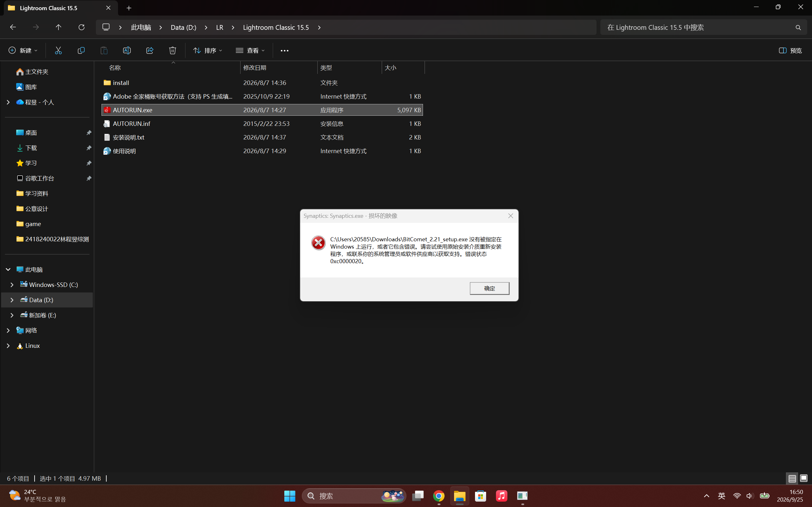Click LR in the breadcrumb path

click(220, 28)
